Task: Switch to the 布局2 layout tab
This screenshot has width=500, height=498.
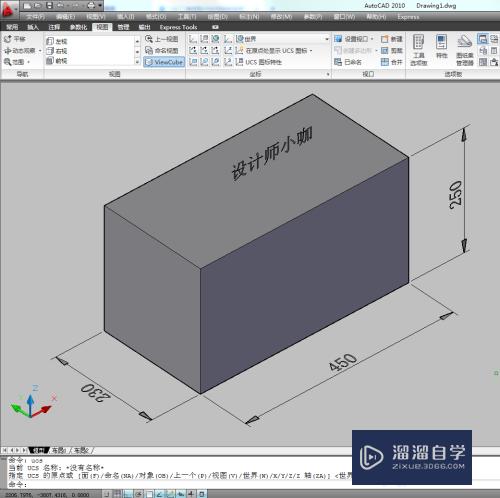Action: [x=81, y=451]
